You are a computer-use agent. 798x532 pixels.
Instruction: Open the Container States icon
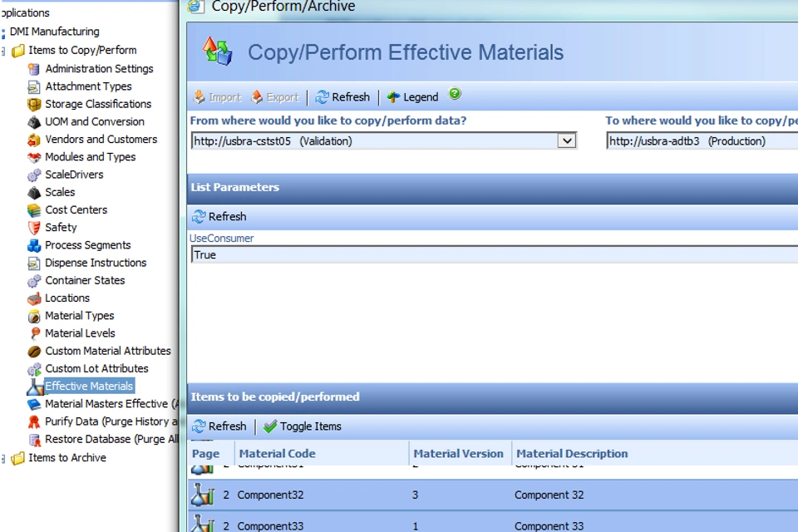tap(33, 280)
